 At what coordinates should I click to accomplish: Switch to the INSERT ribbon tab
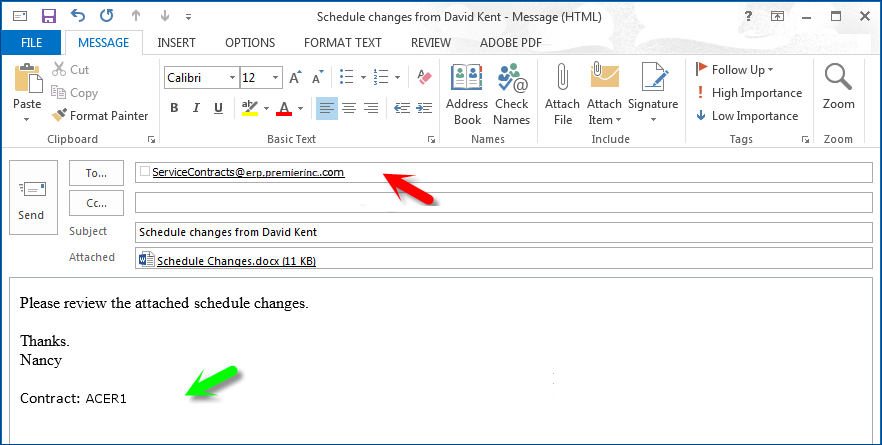tap(176, 43)
